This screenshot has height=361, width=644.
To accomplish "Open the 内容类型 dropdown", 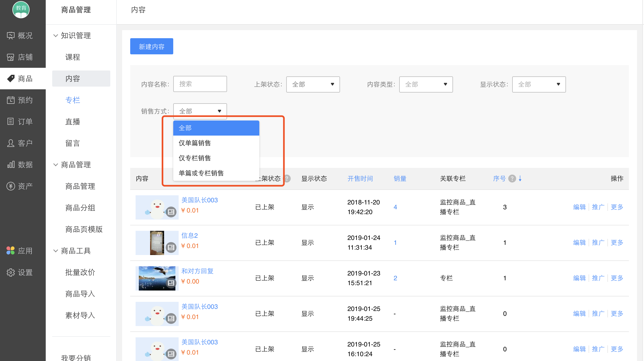I will coord(426,84).
